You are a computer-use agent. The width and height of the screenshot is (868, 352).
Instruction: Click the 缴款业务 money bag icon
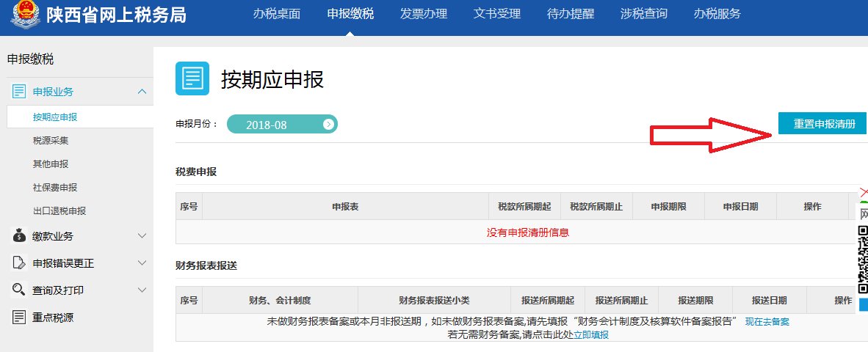(19, 236)
